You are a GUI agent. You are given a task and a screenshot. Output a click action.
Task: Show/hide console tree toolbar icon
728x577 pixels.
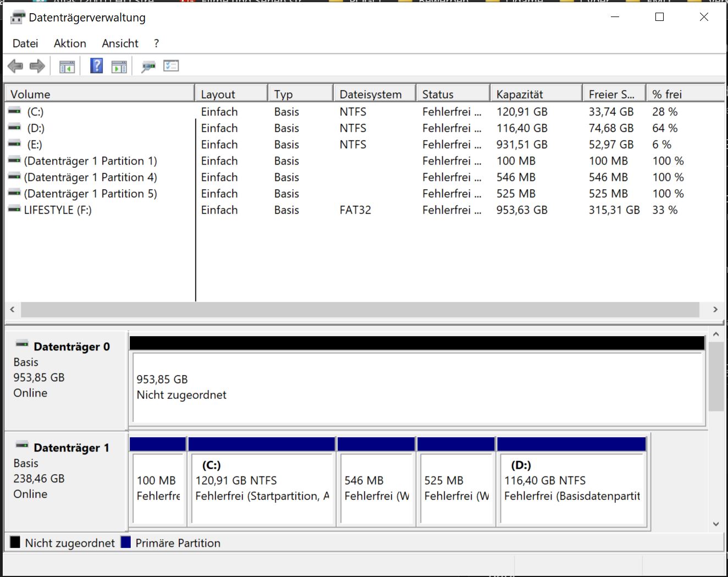(x=67, y=67)
